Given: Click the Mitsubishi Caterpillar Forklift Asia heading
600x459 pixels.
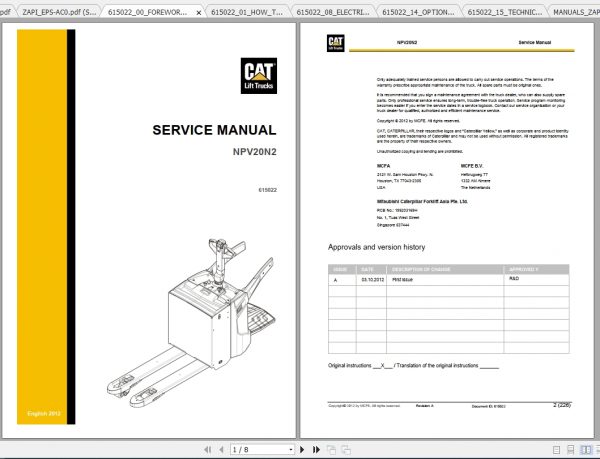Looking at the screenshot, I should (422, 202).
